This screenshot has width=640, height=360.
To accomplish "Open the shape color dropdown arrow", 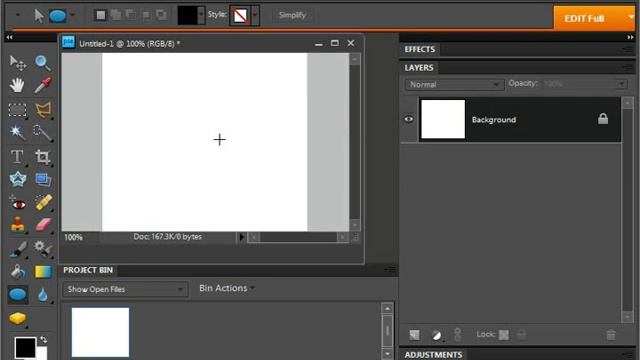I will (201, 16).
